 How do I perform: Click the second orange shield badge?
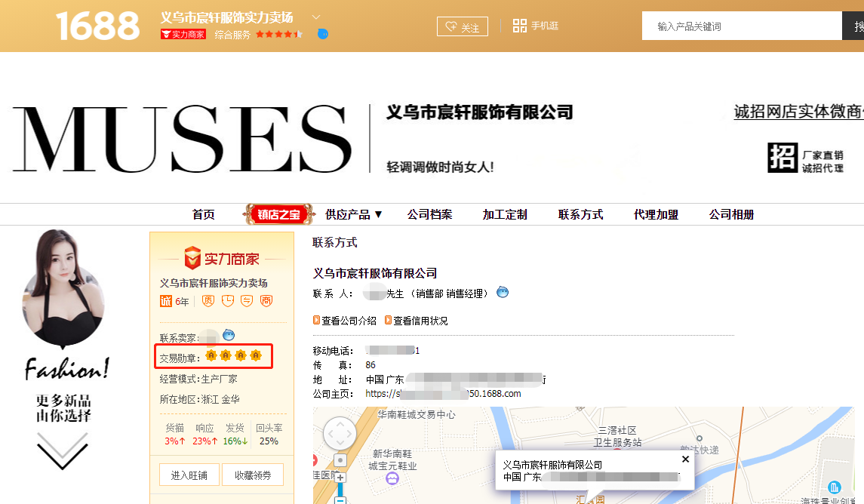pyautogui.click(x=228, y=301)
